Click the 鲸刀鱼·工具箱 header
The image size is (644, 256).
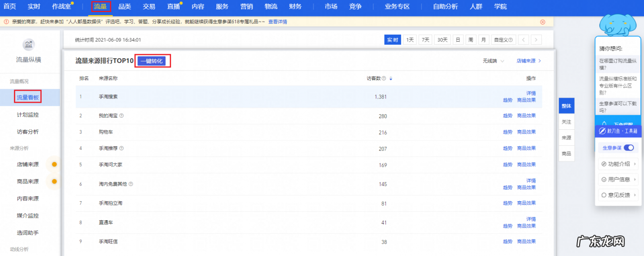[618, 131]
